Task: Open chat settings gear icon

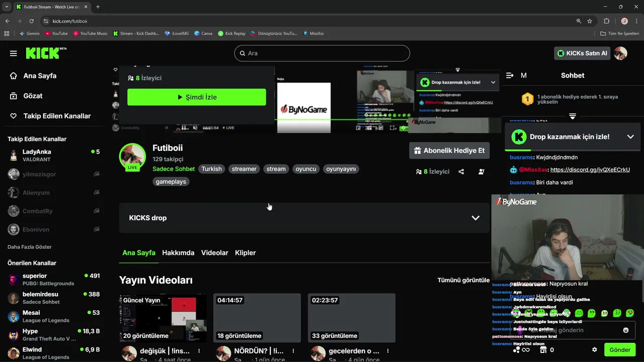Action: [x=595, y=350]
